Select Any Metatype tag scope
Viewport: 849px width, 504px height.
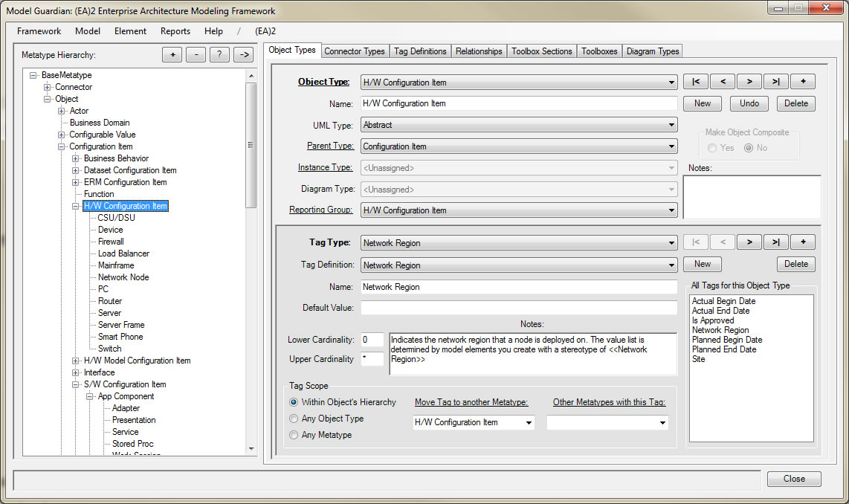coord(294,435)
